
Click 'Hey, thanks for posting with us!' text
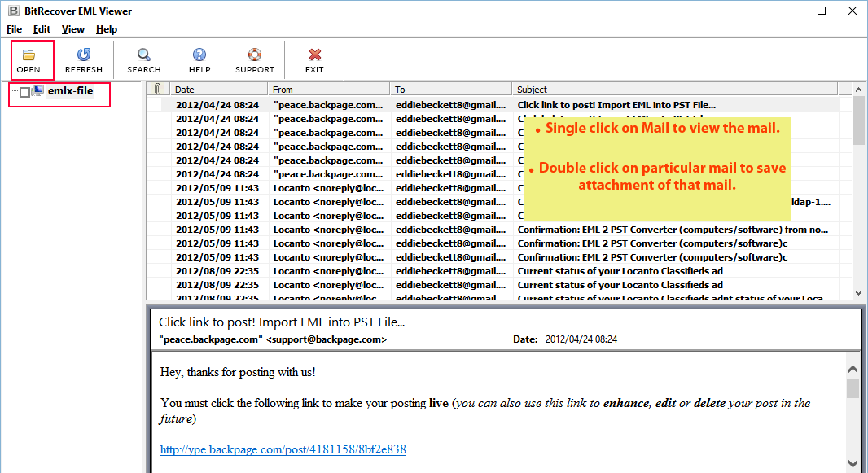click(x=238, y=372)
